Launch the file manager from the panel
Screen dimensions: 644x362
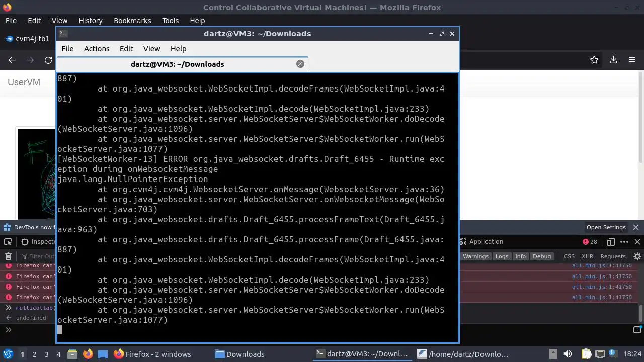click(x=72, y=354)
